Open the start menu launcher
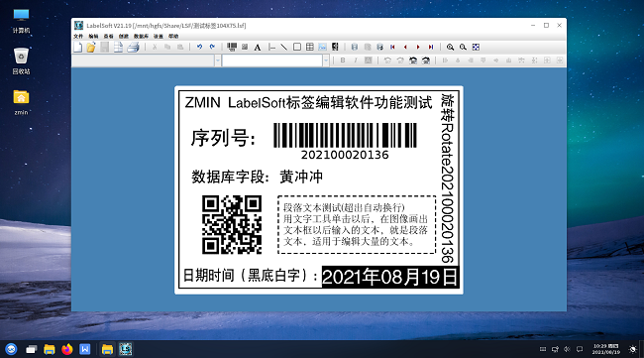This screenshot has height=358, width=644. point(11,349)
